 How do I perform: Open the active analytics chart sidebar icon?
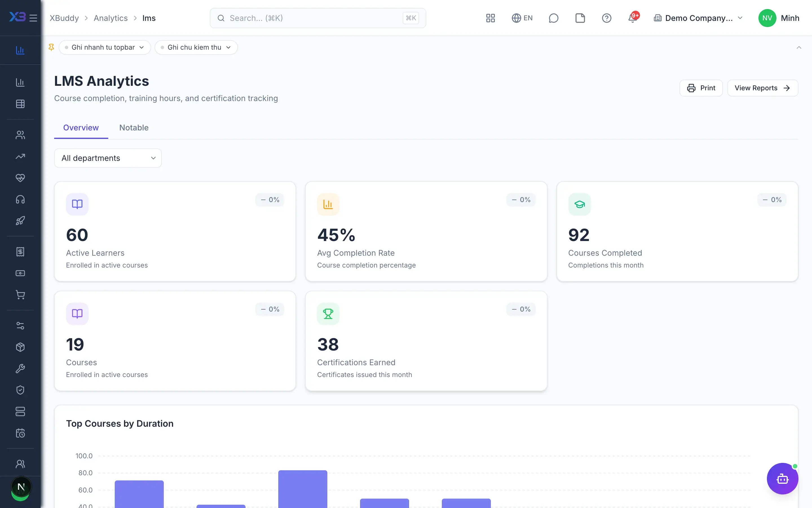pyautogui.click(x=20, y=51)
